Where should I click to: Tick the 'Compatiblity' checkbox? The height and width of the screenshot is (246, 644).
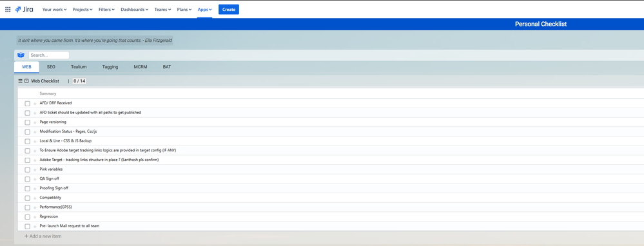pos(28,198)
